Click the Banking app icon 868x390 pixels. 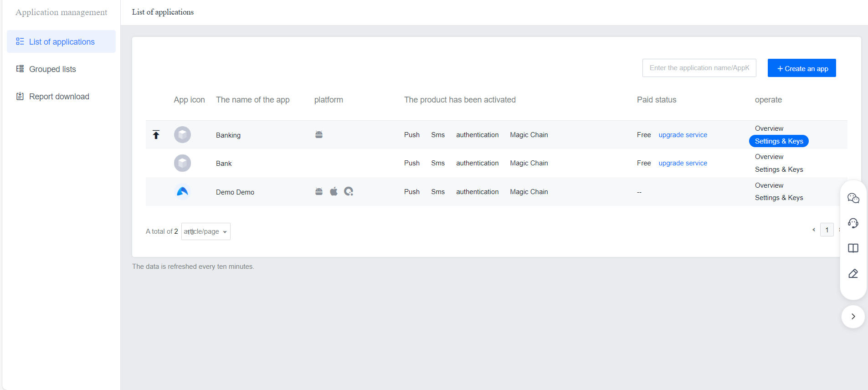pos(182,135)
